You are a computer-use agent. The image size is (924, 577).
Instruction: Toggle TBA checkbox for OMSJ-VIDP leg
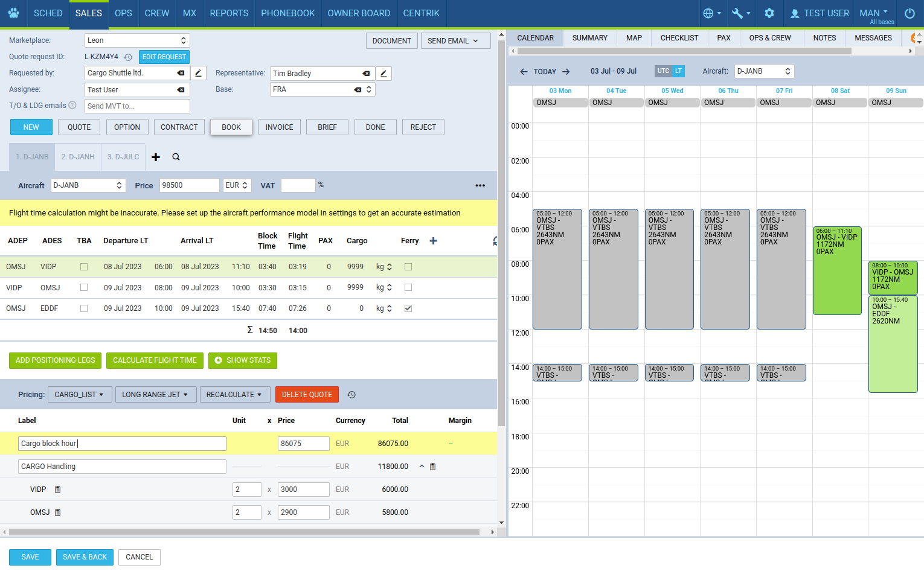coord(84,267)
